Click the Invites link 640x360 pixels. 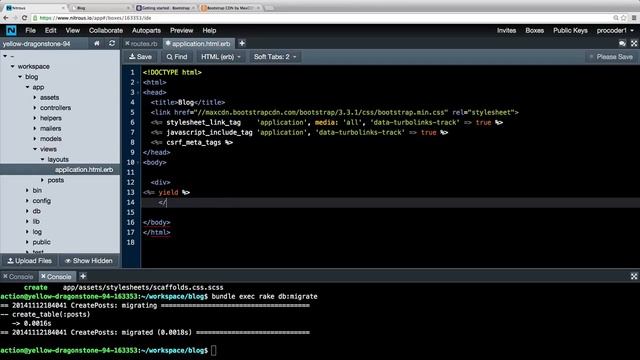506,31
